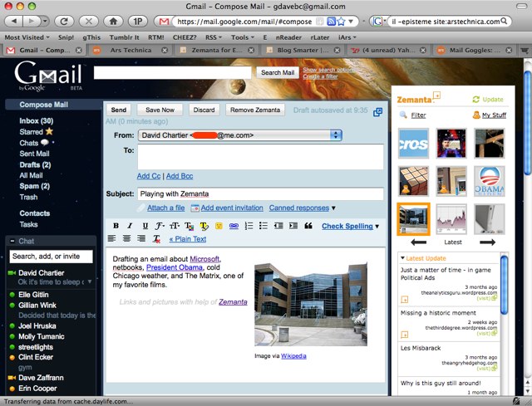Switch to Plain Text mode link

pos(188,239)
